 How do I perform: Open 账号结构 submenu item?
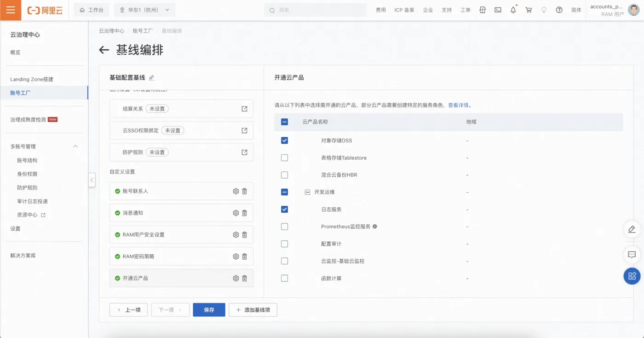coord(27,160)
